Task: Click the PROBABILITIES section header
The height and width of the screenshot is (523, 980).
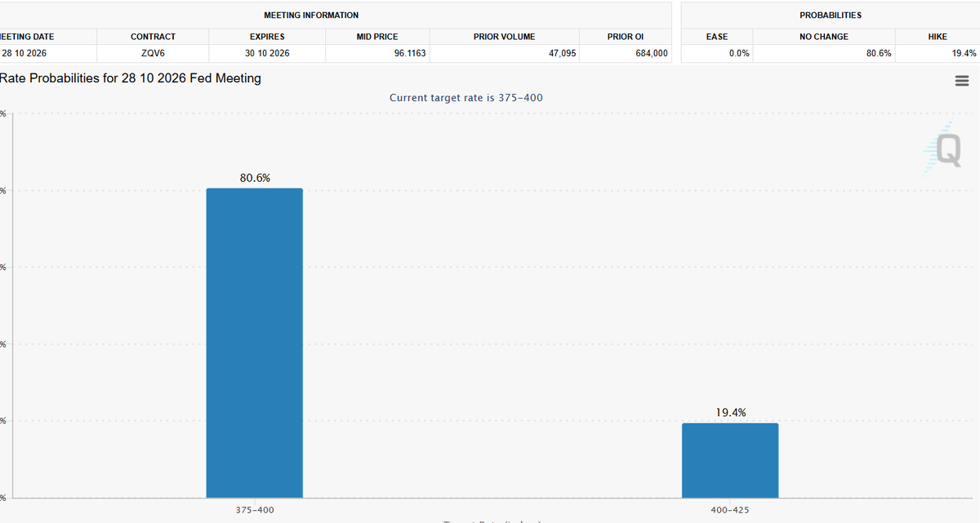Action: click(x=831, y=16)
